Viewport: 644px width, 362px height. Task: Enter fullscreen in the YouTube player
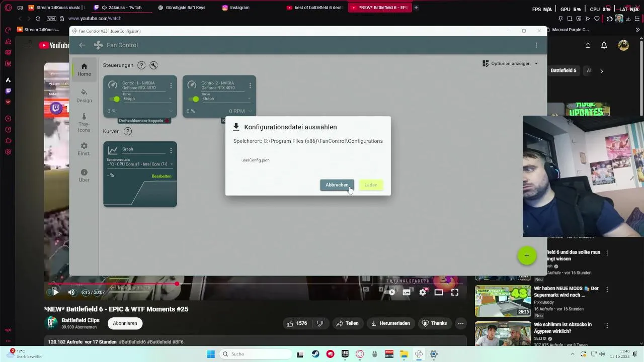pos(455,292)
